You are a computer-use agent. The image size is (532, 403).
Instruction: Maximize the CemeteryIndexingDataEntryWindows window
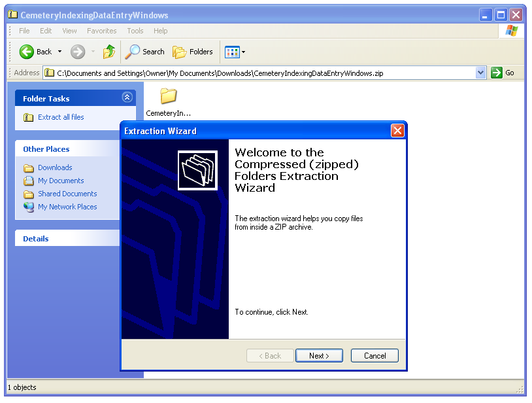tap(501, 14)
